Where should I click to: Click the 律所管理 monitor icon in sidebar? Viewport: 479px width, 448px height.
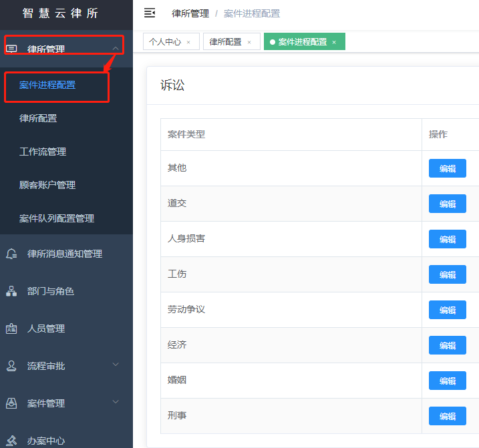coord(11,49)
